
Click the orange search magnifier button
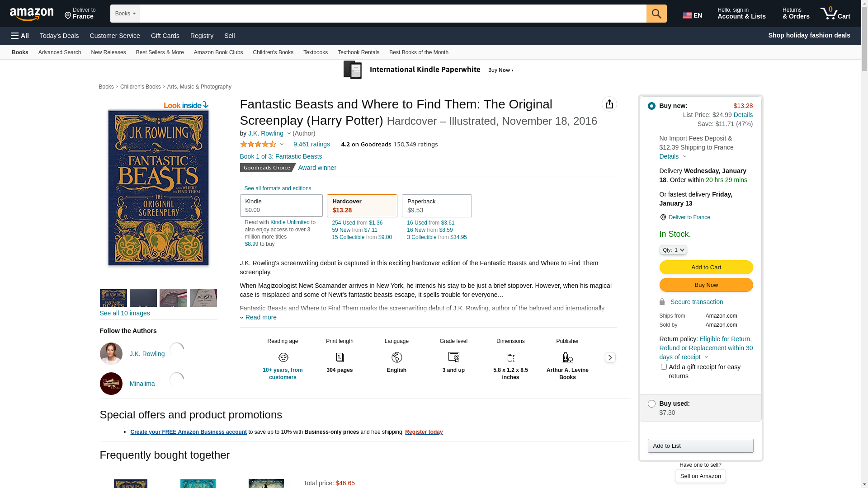[656, 14]
